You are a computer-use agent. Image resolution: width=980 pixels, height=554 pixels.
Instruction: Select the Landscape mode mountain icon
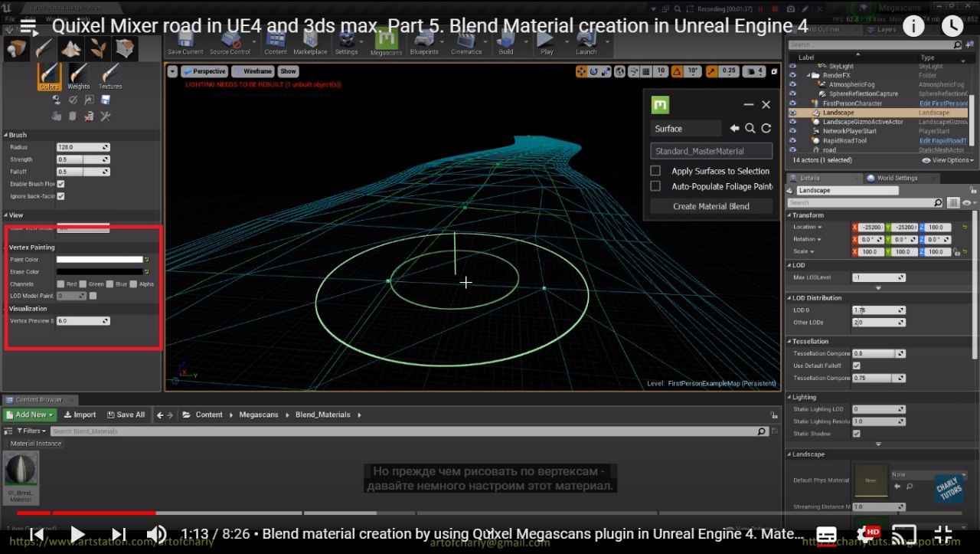click(71, 50)
